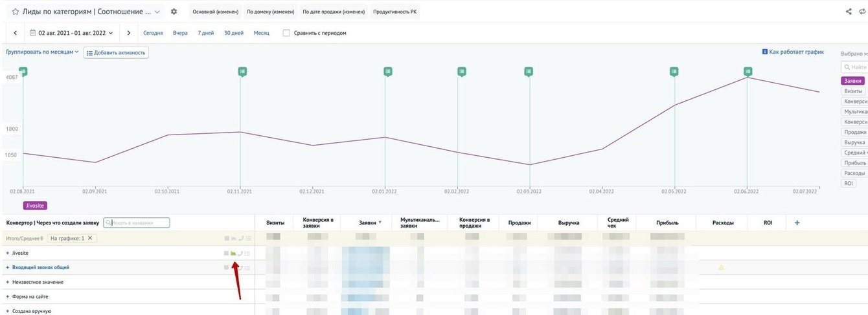Open report settings gear icon
868x315 pixels.
174,12
